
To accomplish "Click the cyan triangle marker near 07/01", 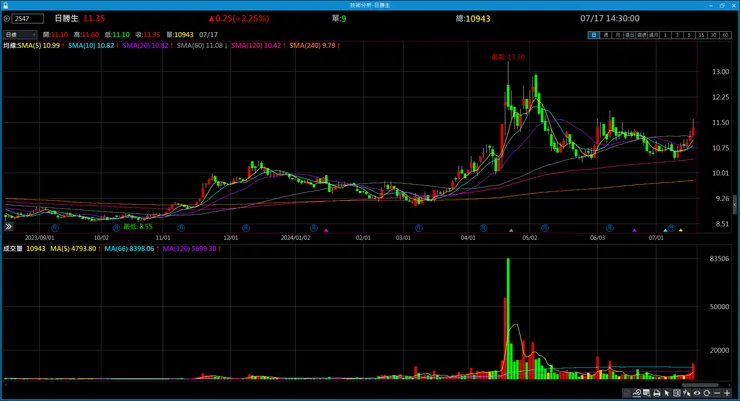I will point(665,230).
